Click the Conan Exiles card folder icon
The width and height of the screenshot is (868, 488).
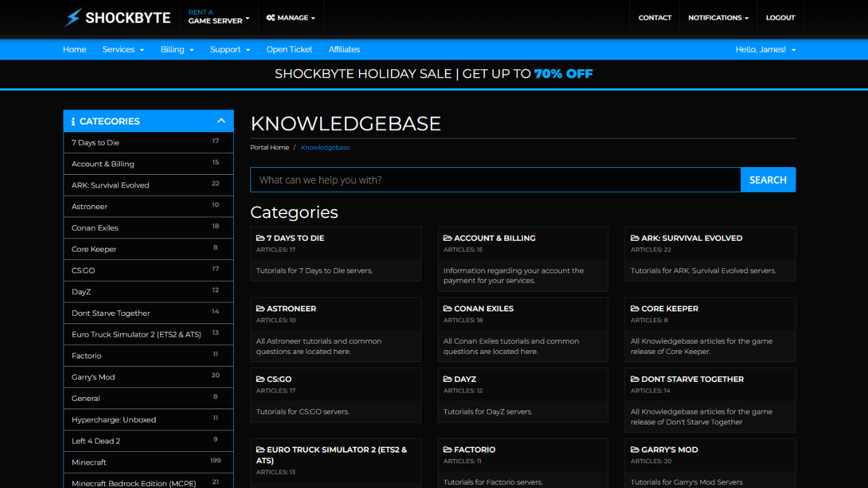coord(448,309)
